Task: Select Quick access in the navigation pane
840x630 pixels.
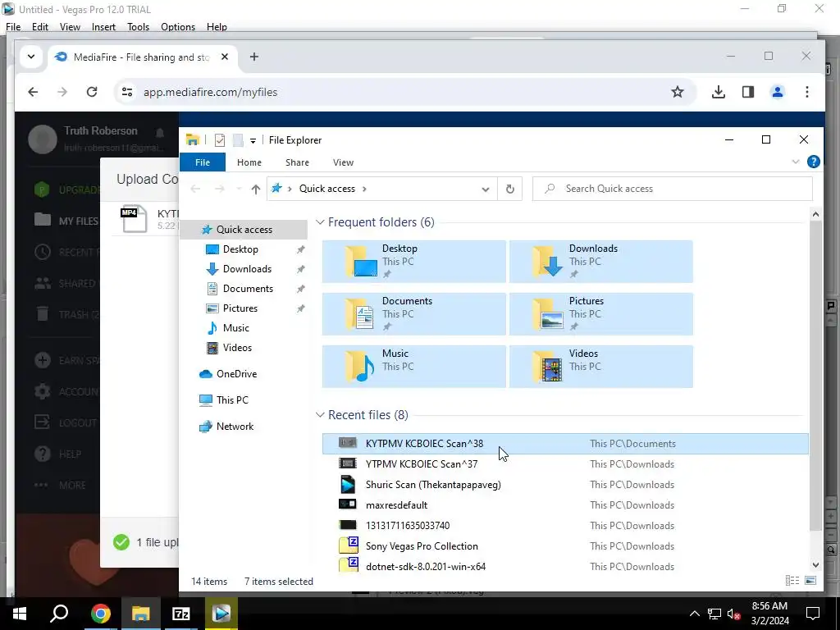Action: 244,230
